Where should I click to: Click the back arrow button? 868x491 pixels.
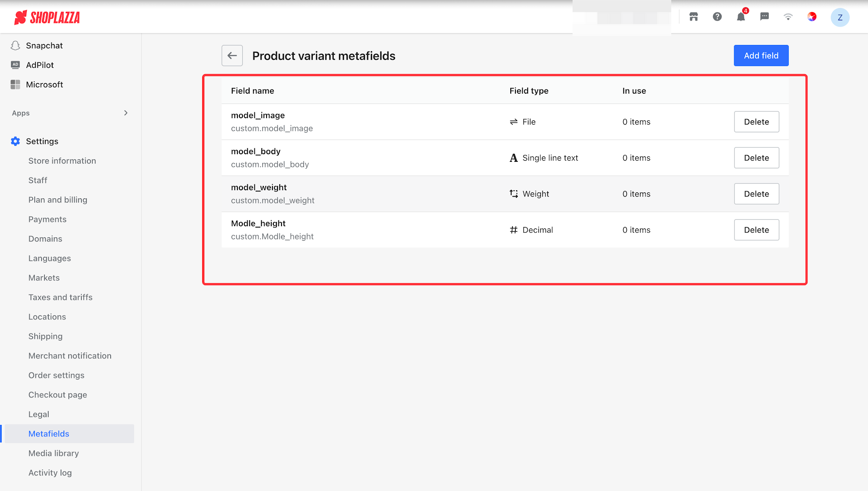(x=232, y=55)
